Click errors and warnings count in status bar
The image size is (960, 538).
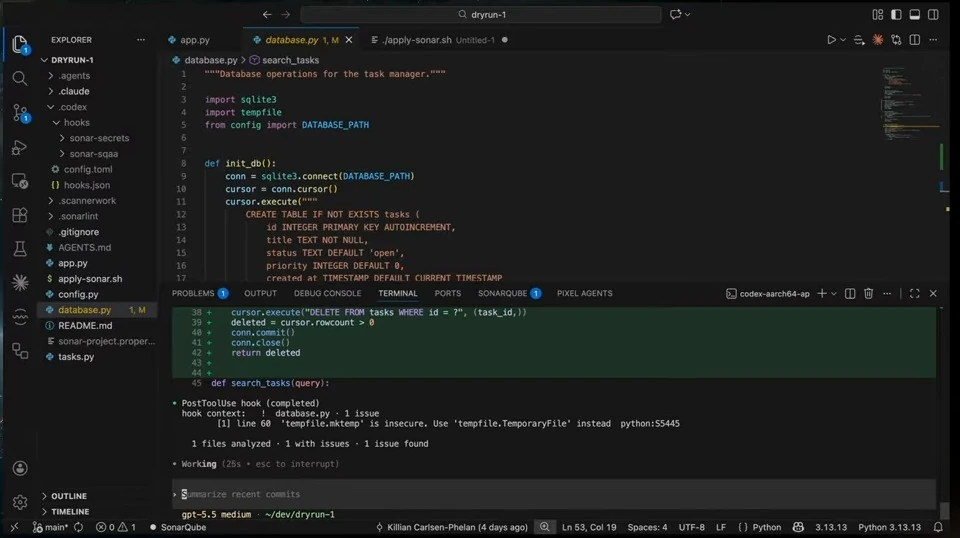point(116,527)
